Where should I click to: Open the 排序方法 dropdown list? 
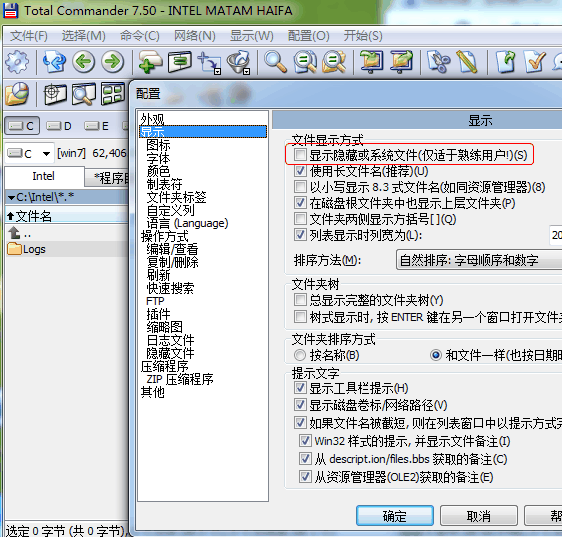point(479,260)
